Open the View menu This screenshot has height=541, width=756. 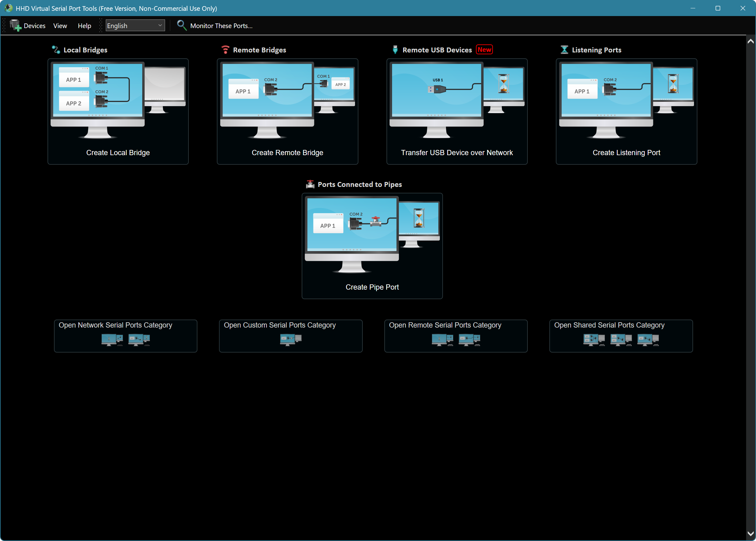click(60, 26)
